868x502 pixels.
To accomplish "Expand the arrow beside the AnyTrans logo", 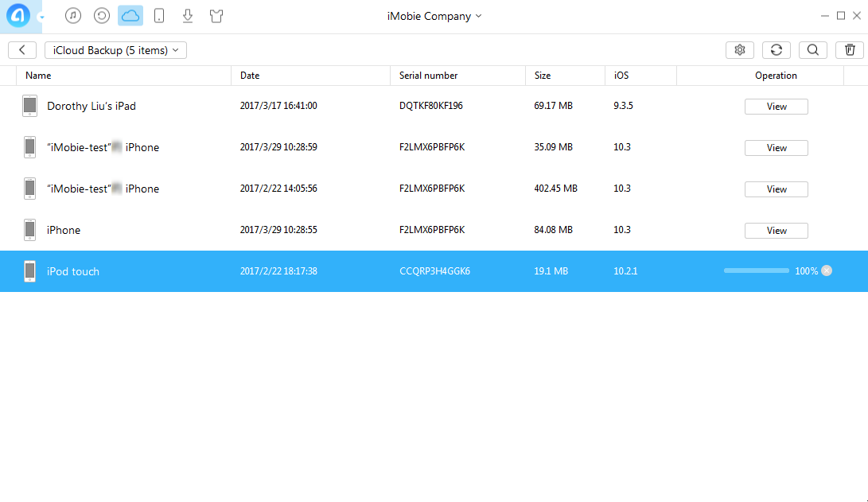I will [41, 18].
